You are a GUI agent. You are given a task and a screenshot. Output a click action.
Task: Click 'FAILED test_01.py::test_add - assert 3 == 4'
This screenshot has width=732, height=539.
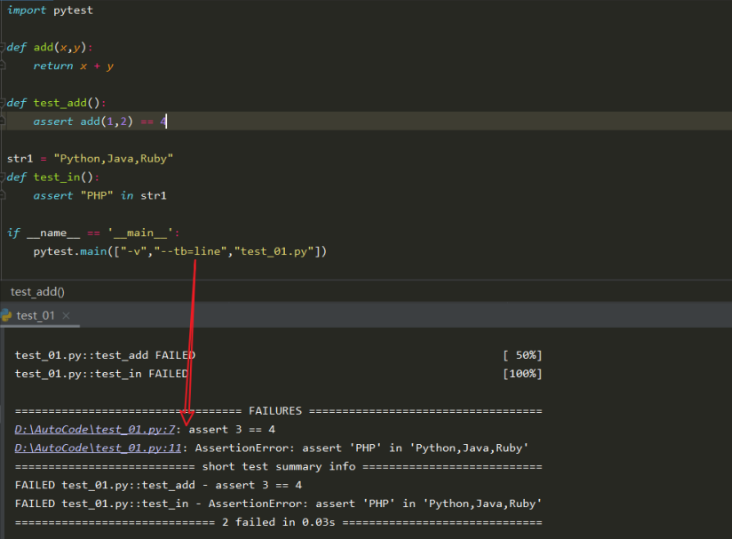pyautogui.click(x=158, y=485)
